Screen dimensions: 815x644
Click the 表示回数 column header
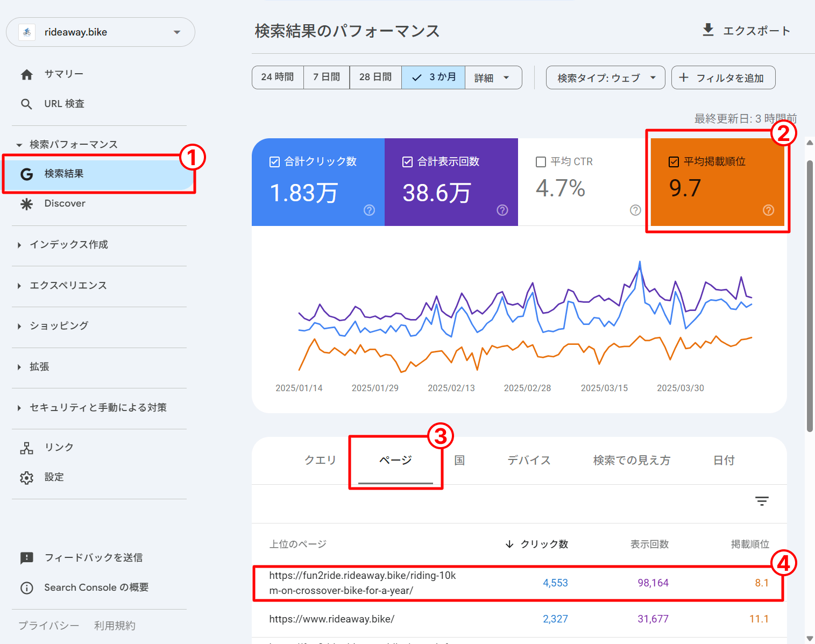pyautogui.click(x=649, y=544)
